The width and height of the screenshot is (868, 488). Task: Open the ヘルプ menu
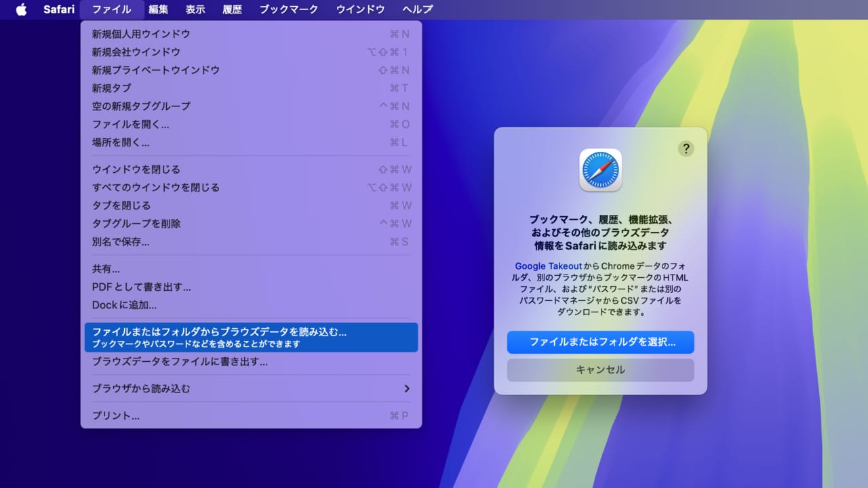417,9
